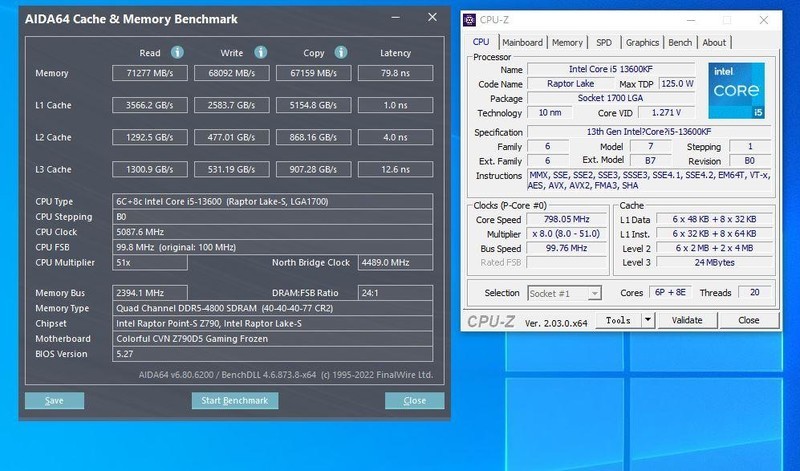
Task: Click the Code Name Raptor Lake field
Action: (570, 84)
